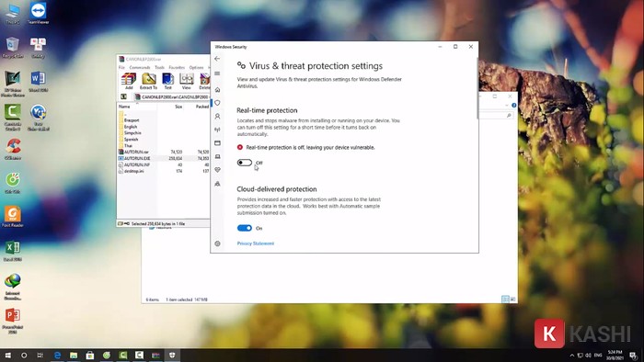Viewport: 644px width, 362px height.
Task: Open Task View on the taskbar
Action: [40, 355]
